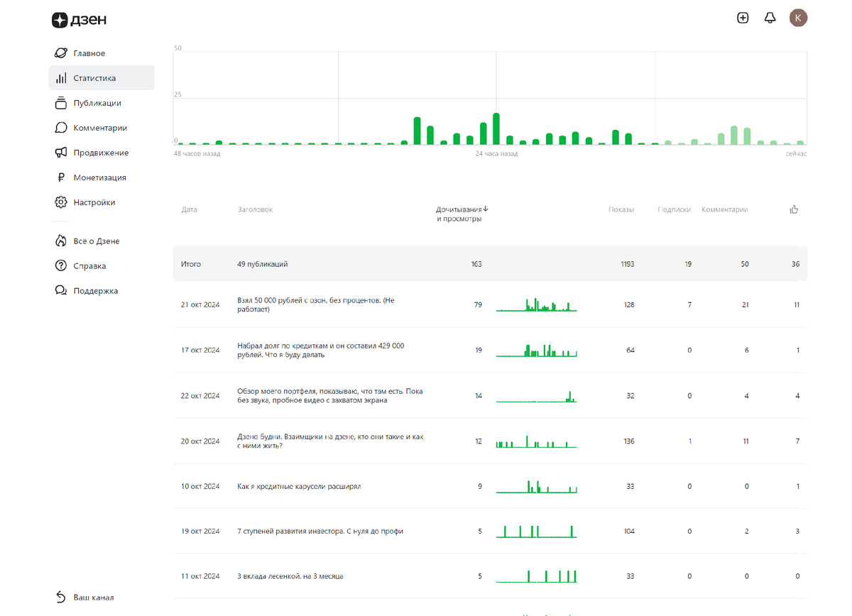Screen dimensions: 852x616
Task: Click sparkline for "3 вклада лесенкой" row
Action: coord(537,576)
